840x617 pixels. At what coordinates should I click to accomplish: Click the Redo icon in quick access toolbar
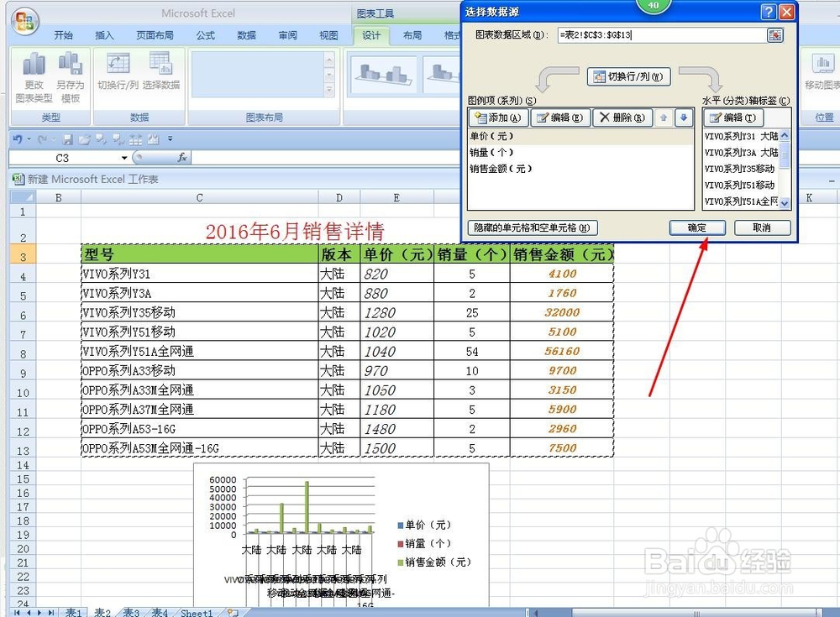click(x=43, y=139)
